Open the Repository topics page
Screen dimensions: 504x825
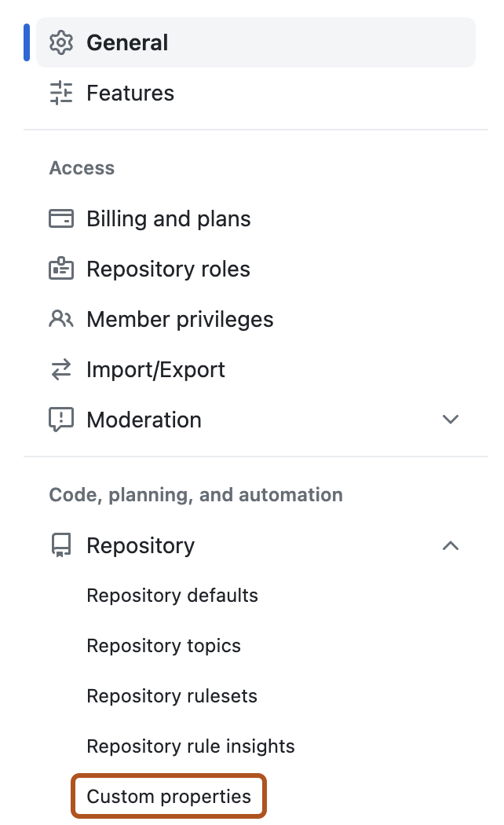coord(163,645)
